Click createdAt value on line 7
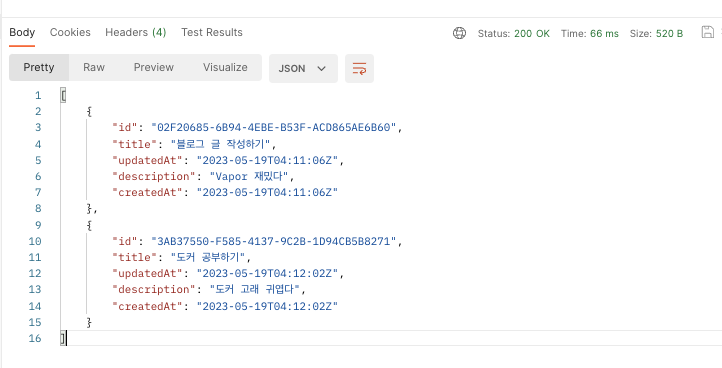Screen dimensions: 722x368 [267, 193]
